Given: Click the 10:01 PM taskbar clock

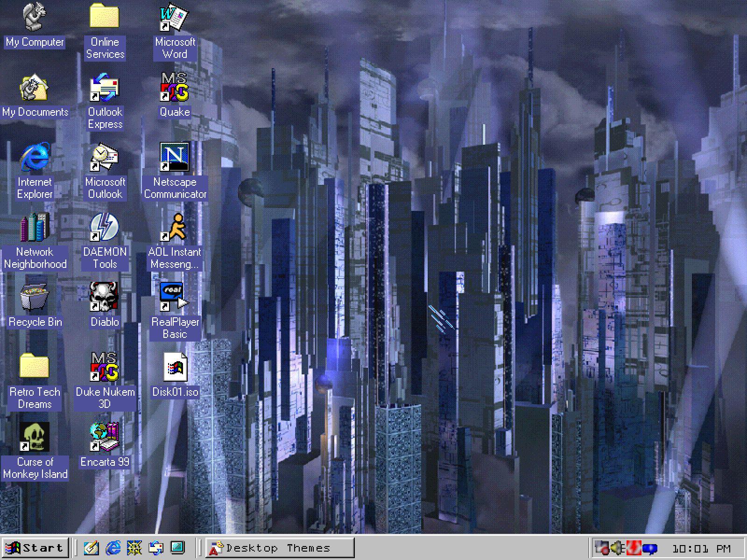Looking at the screenshot, I should click(701, 548).
